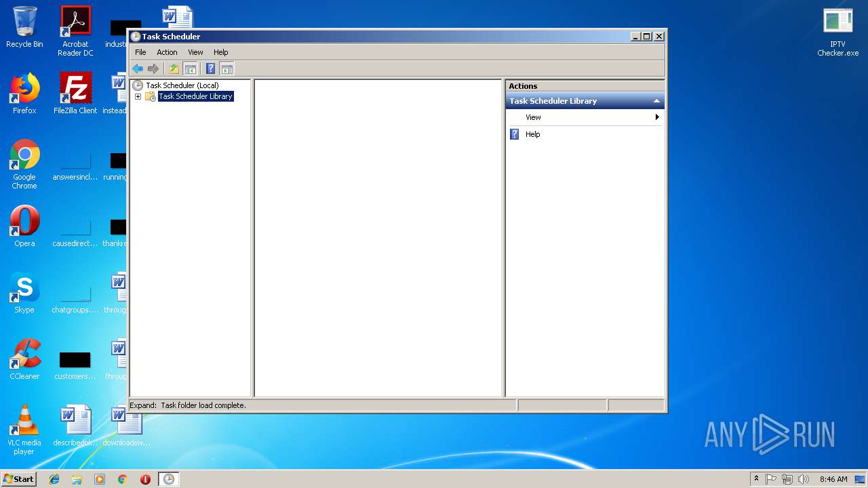Screen dimensions: 868x488
Task: Open the Action menu
Action: click(167, 52)
